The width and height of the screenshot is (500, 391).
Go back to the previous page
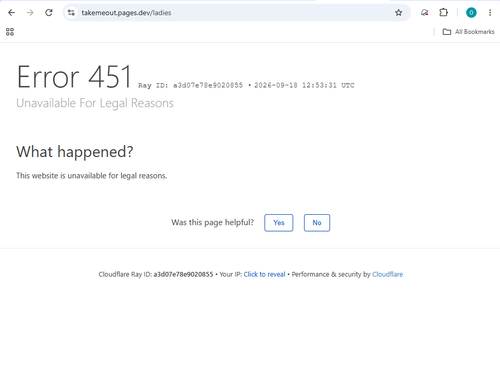(11, 13)
